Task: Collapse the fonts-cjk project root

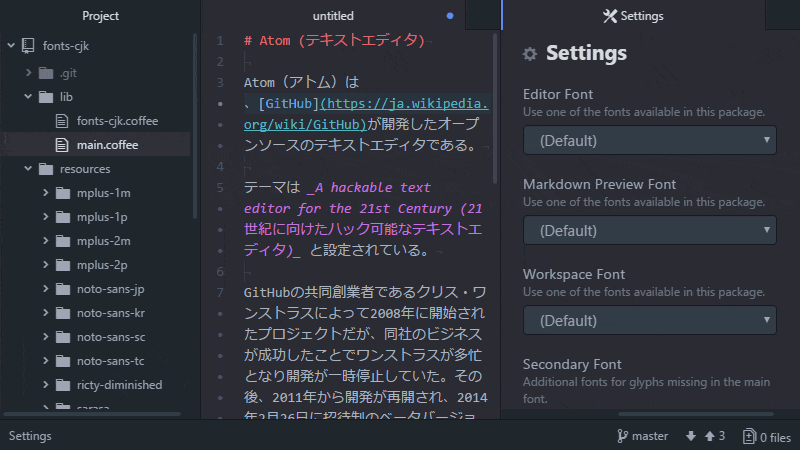Action: pyautogui.click(x=11, y=45)
